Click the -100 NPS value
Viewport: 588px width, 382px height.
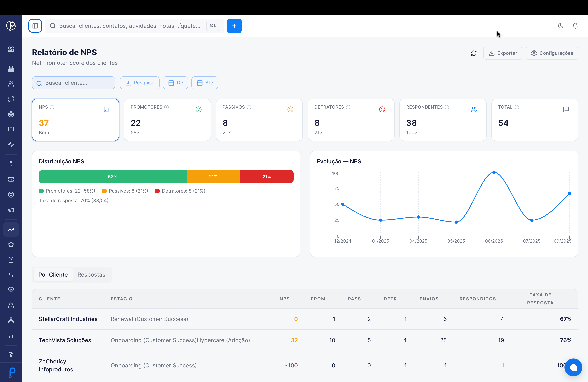[291, 365]
